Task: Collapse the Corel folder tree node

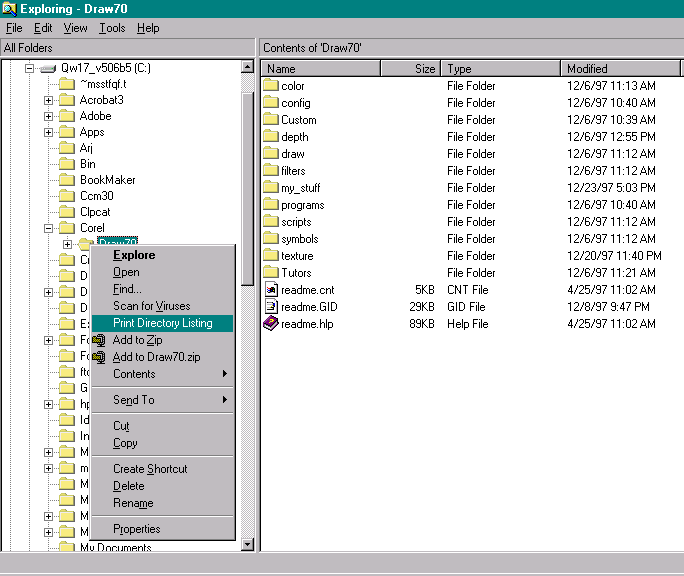Action: [48, 228]
